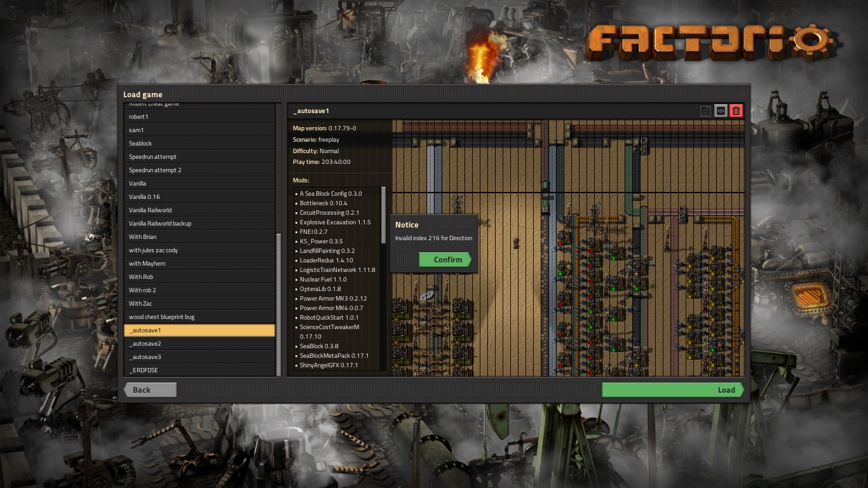Click the sync mods with save icon
868x488 pixels.
point(705,111)
